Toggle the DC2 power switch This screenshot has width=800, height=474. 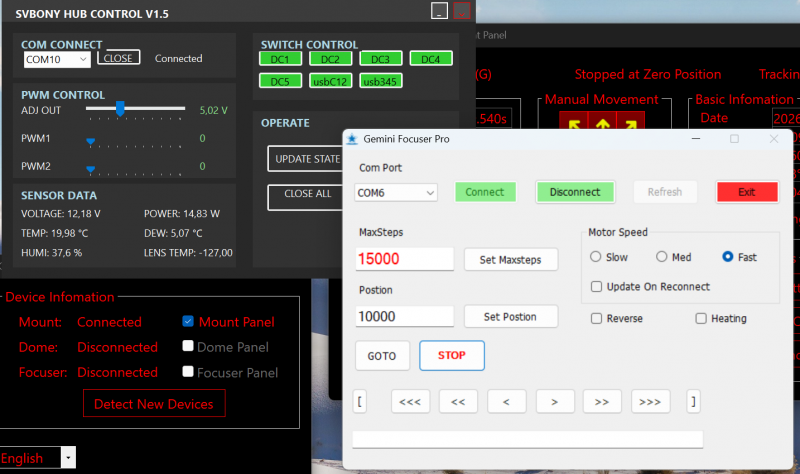tap(330, 59)
